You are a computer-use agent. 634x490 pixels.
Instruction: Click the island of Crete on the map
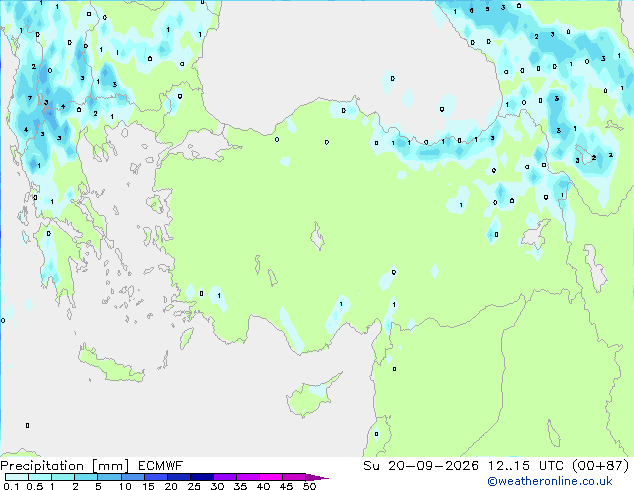coord(110,365)
